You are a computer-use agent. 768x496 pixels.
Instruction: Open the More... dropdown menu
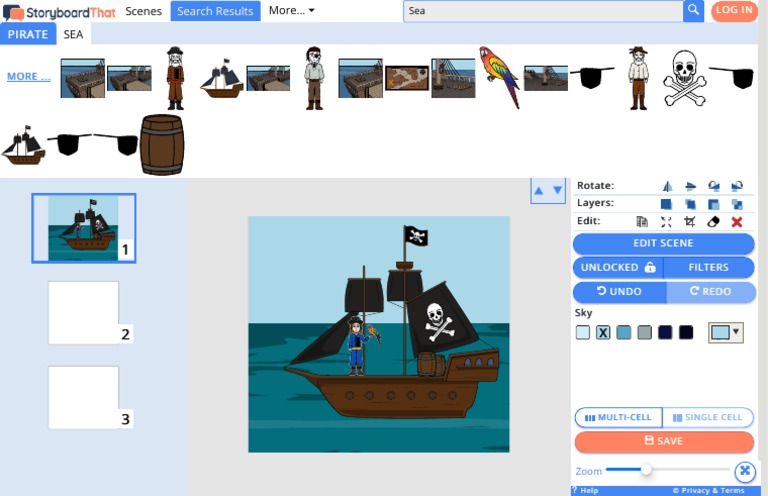click(291, 10)
